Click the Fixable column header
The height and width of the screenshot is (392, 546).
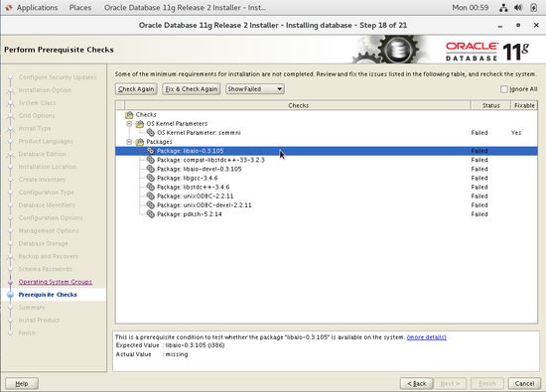[524, 105]
